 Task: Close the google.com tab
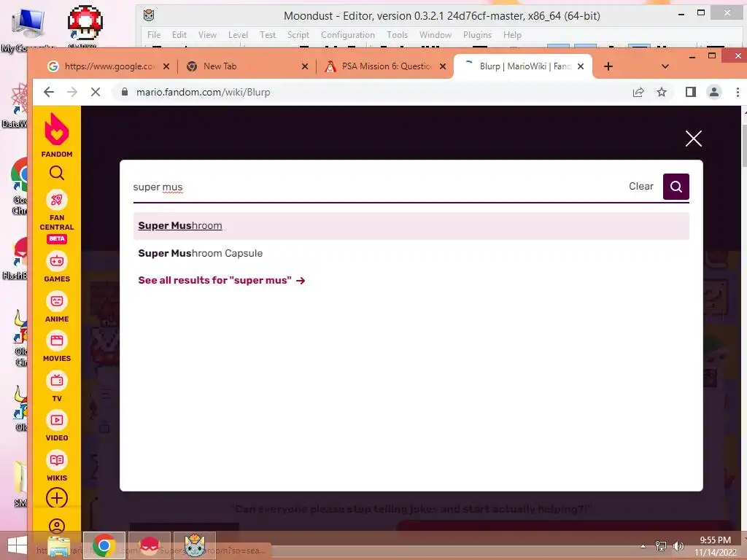(166, 66)
